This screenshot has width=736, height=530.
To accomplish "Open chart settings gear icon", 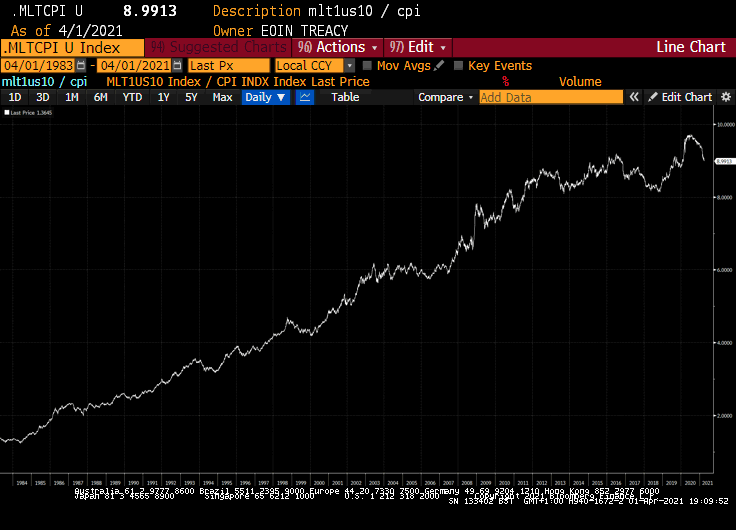I will click(726, 97).
